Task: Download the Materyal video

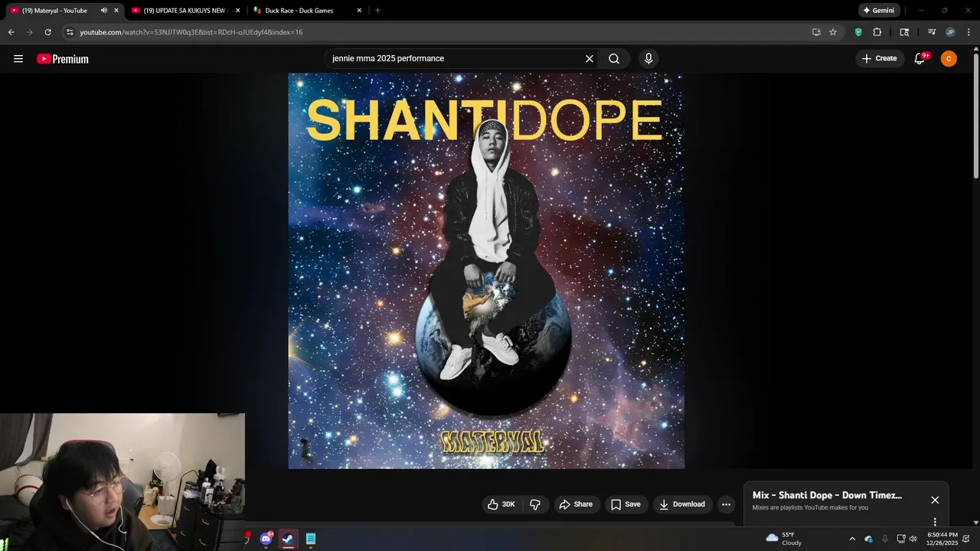Action: tap(682, 504)
